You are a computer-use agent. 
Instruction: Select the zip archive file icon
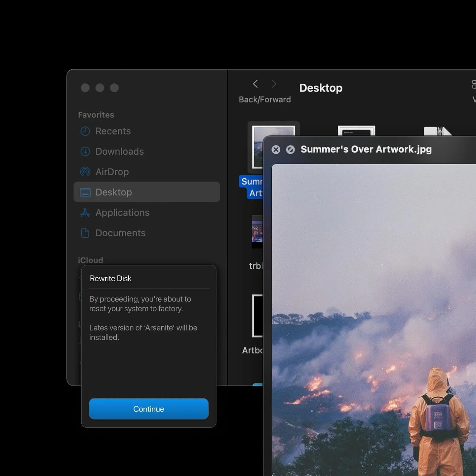[x=438, y=131]
